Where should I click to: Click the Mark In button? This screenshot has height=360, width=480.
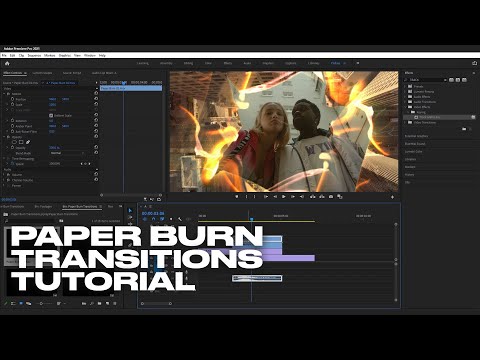tap(246, 197)
